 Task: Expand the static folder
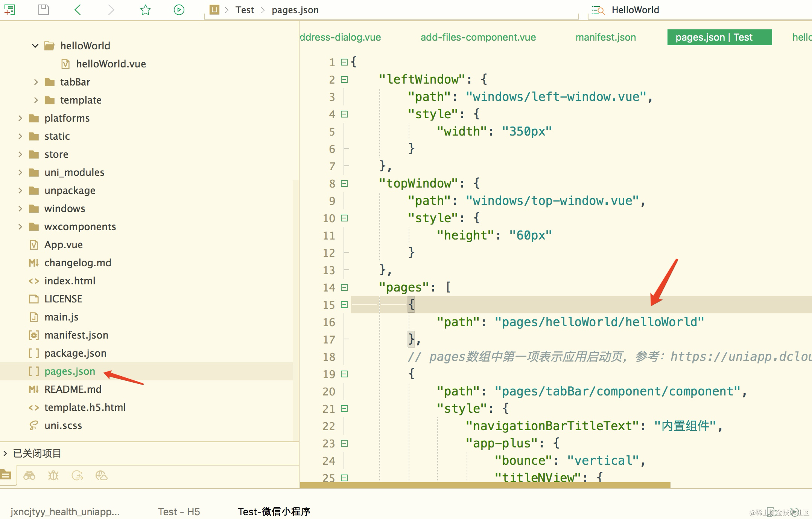(x=20, y=136)
